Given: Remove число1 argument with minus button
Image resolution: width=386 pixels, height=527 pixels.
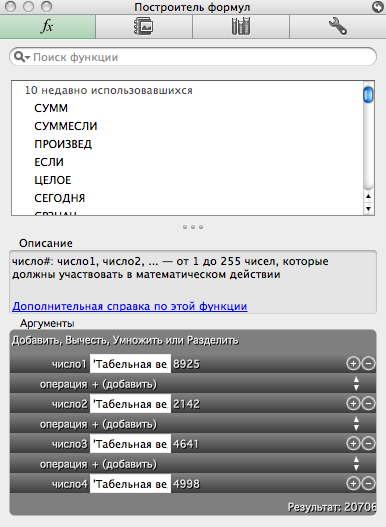Looking at the screenshot, I should (x=369, y=363).
